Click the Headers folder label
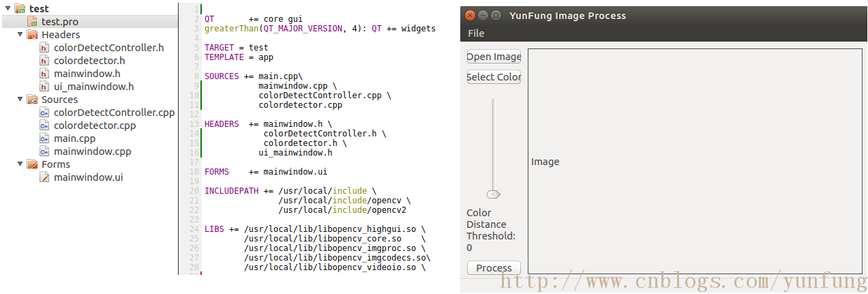 tap(61, 35)
